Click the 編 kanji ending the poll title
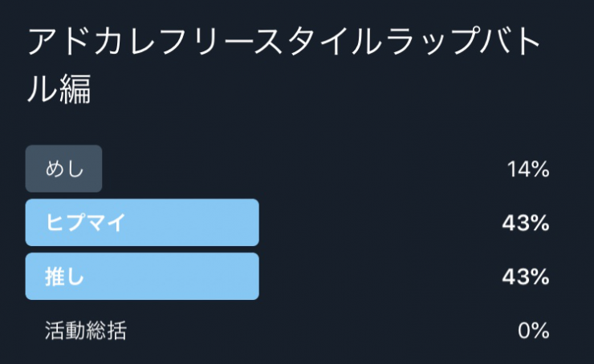This screenshot has width=594, height=364. click(x=75, y=89)
